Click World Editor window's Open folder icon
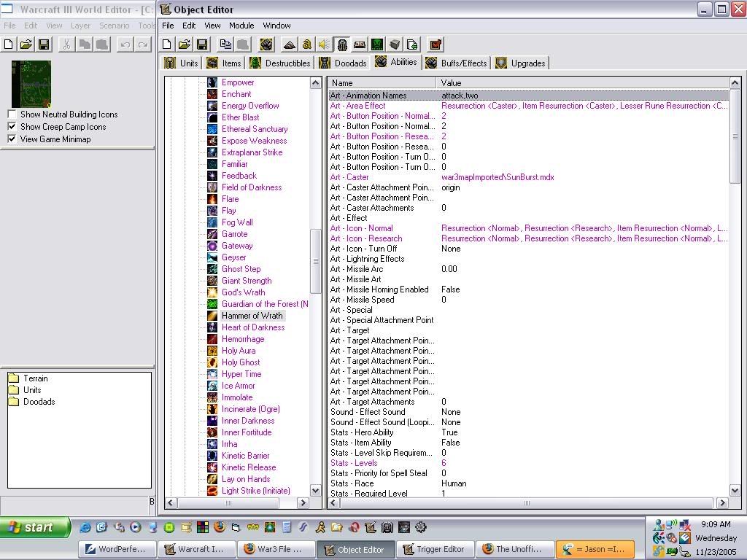 26,44
